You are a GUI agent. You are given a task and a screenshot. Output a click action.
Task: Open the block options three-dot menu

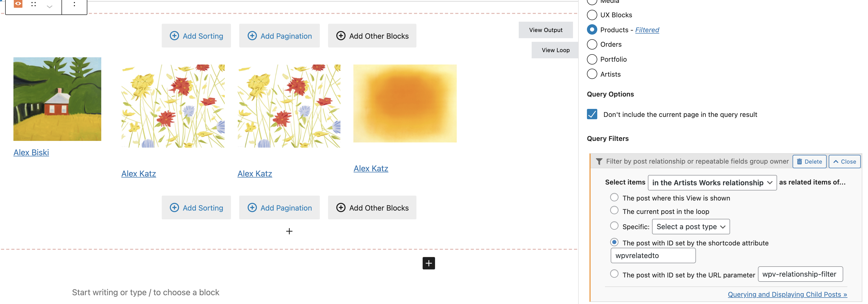[74, 4]
